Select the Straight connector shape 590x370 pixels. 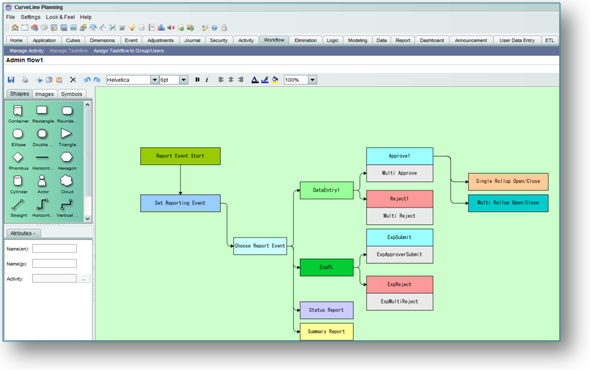[18, 208]
